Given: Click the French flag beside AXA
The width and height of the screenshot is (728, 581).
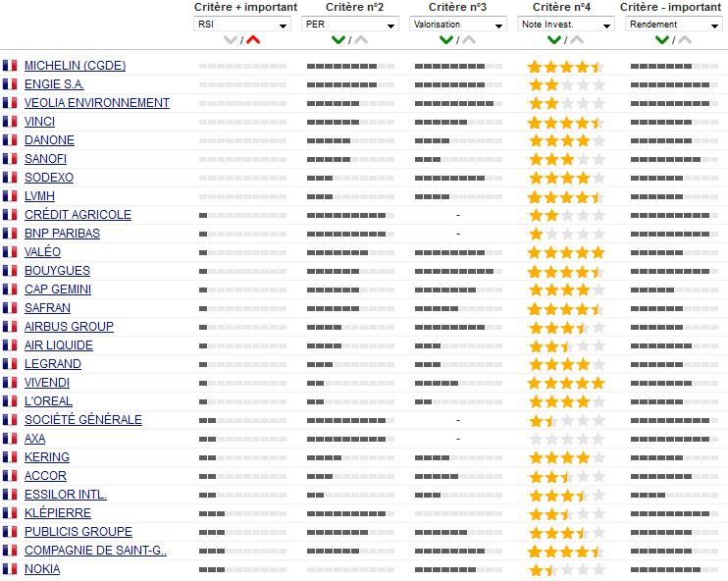Looking at the screenshot, I should tap(10, 438).
